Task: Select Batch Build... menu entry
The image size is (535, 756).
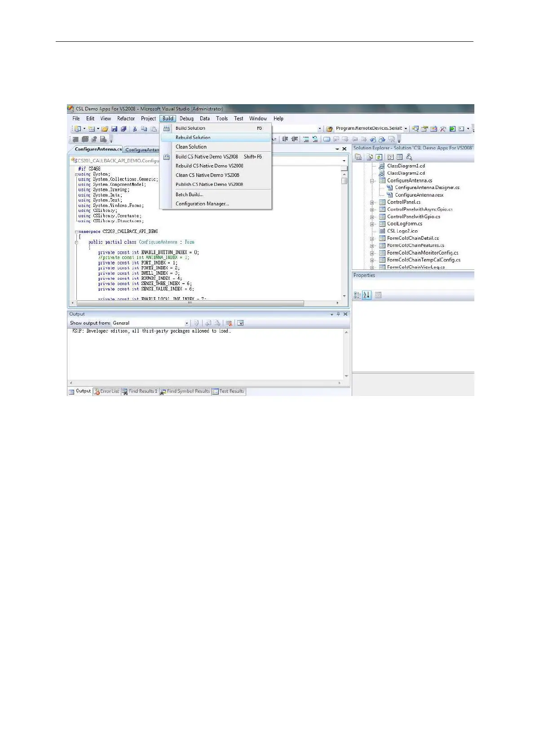Action: (216, 194)
